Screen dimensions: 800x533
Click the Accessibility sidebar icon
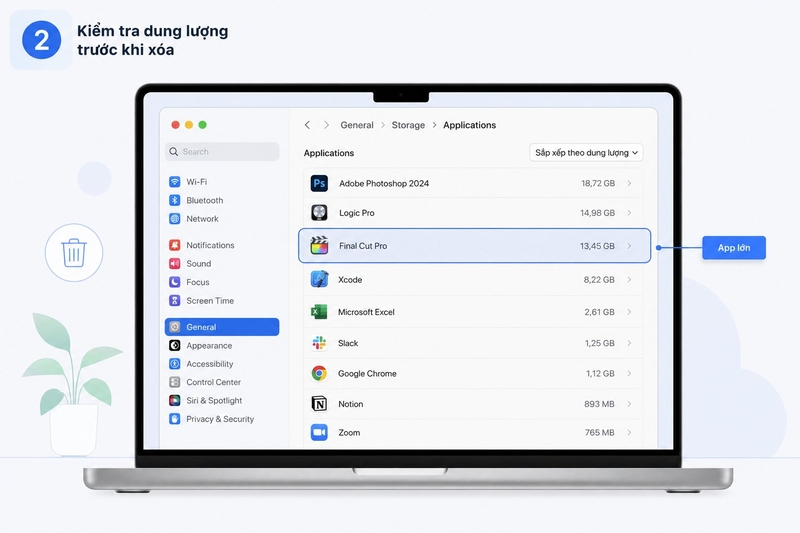[174, 364]
